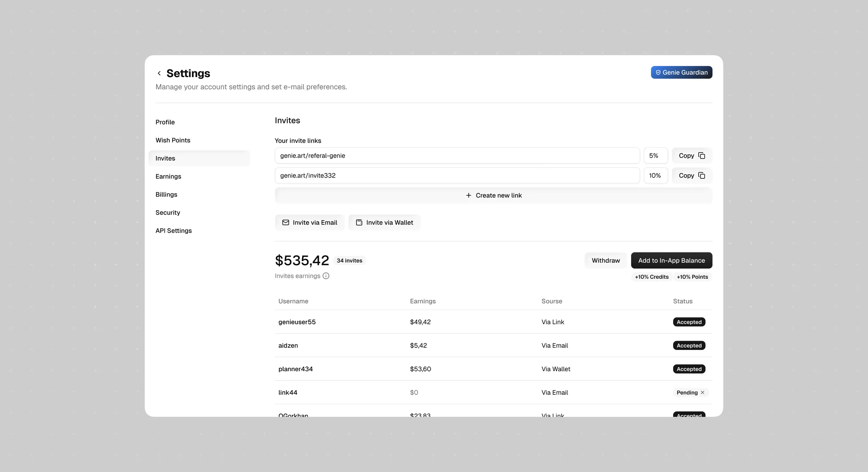
Task: Click the genie.art/referal-genie link field
Action: point(457,155)
